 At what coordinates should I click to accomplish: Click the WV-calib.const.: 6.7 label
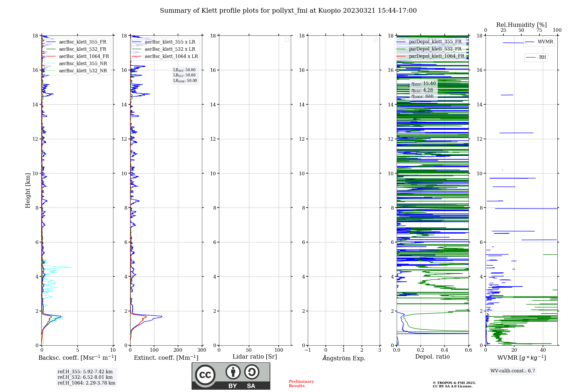coord(513,371)
